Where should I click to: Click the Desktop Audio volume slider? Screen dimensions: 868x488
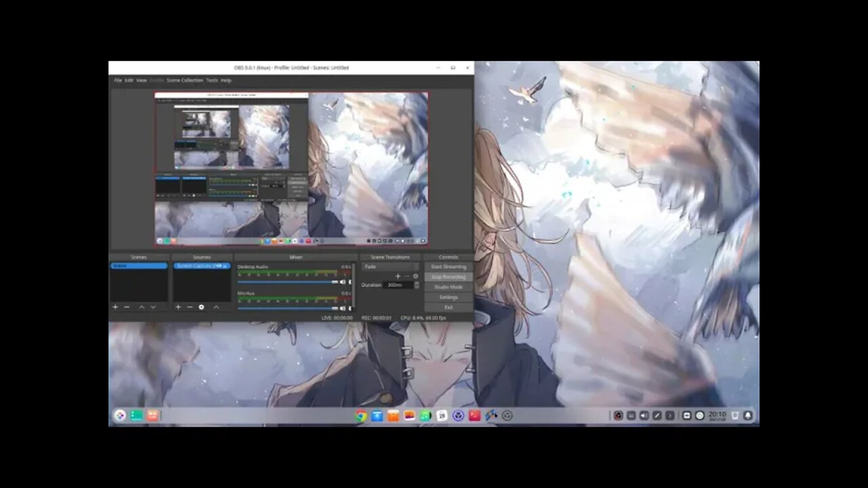click(288, 282)
